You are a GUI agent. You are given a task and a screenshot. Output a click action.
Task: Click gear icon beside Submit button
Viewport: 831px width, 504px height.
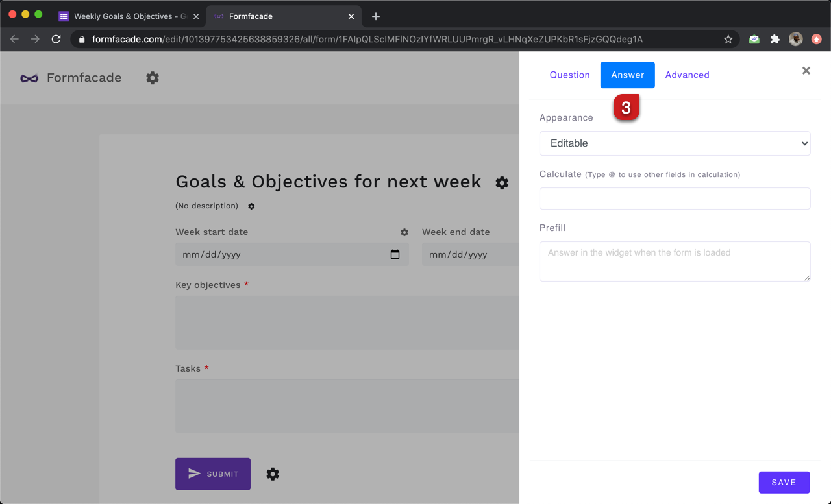click(273, 474)
